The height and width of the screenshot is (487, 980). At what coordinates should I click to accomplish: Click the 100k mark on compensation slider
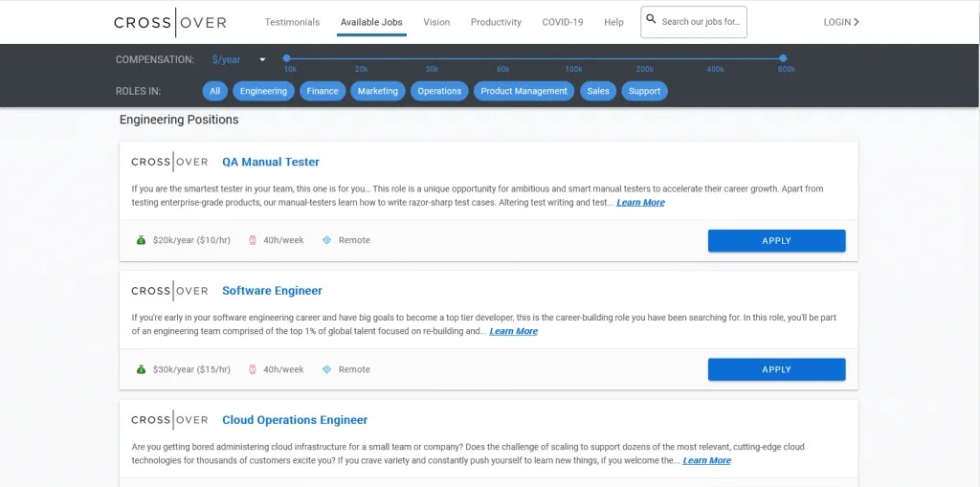(574, 70)
